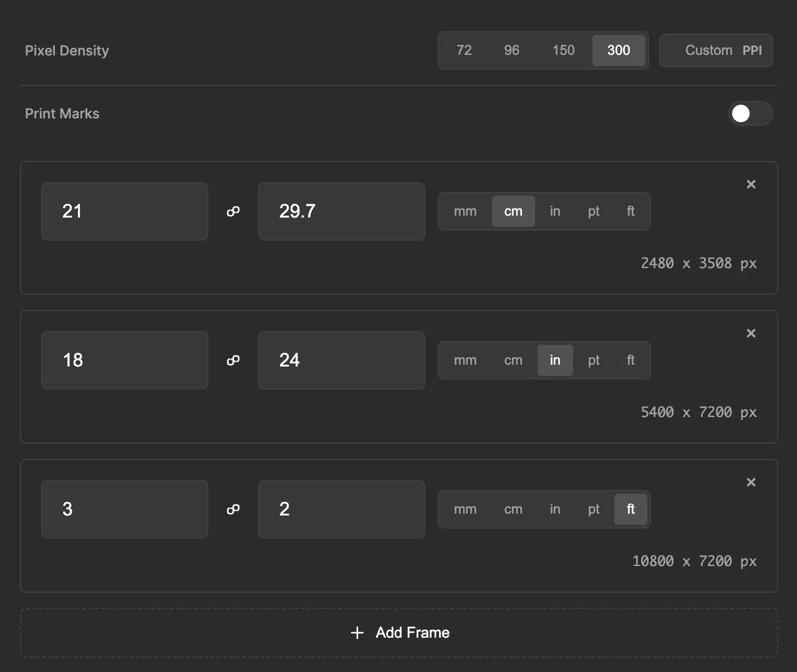Add a new frame with Add Frame

[399, 633]
